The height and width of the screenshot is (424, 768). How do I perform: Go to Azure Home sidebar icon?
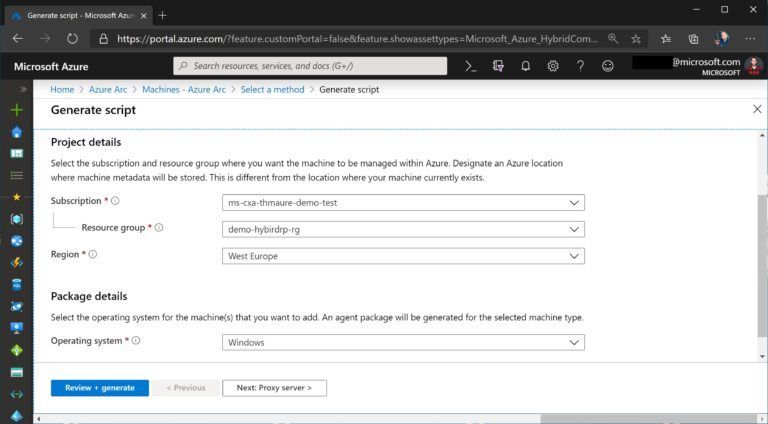[17, 132]
